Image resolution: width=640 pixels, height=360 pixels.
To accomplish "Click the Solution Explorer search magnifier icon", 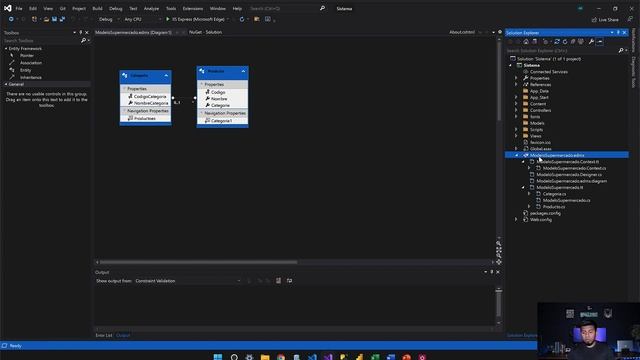I will [620, 51].
